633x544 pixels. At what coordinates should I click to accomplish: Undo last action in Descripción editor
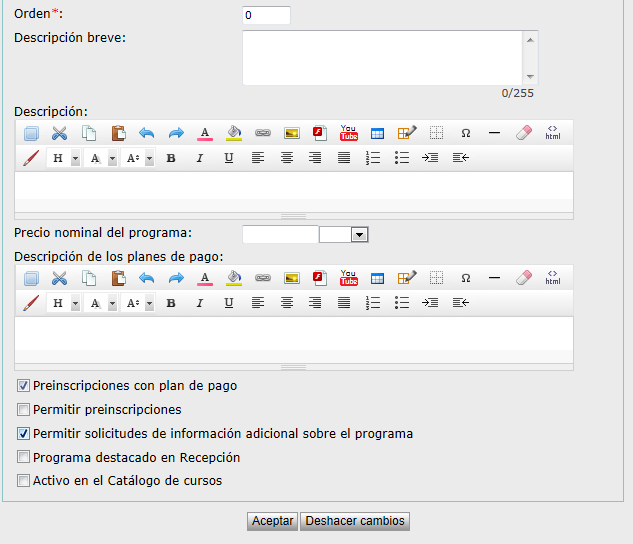click(x=147, y=133)
